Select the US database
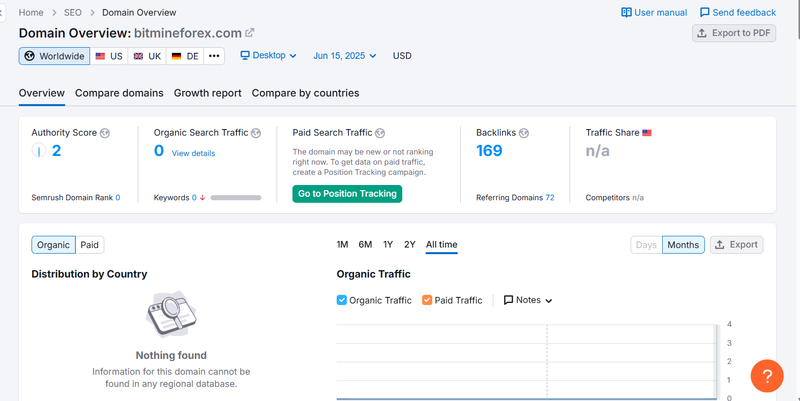Image resolution: width=800 pixels, height=401 pixels. pyautogui.click(x=109, y=56)
